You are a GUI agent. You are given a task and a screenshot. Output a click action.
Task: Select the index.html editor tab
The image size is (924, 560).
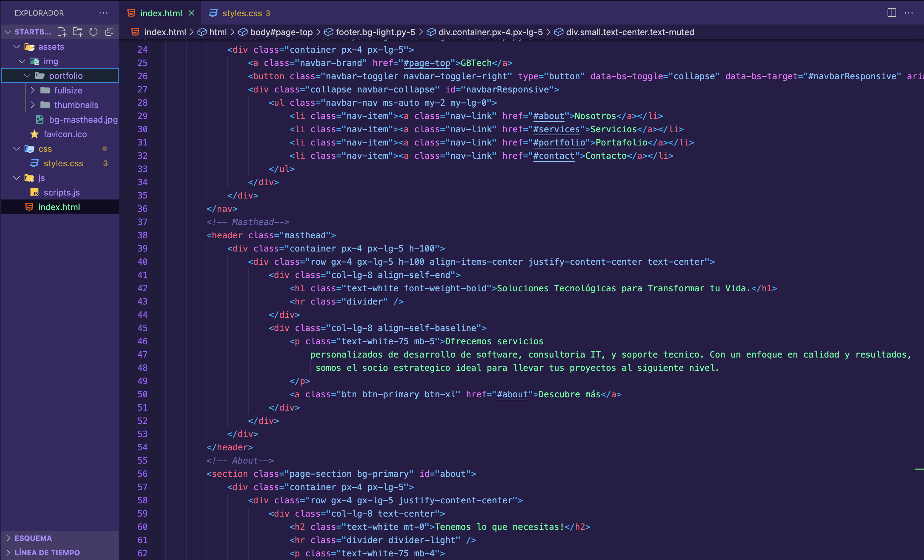tap(161, 13)
